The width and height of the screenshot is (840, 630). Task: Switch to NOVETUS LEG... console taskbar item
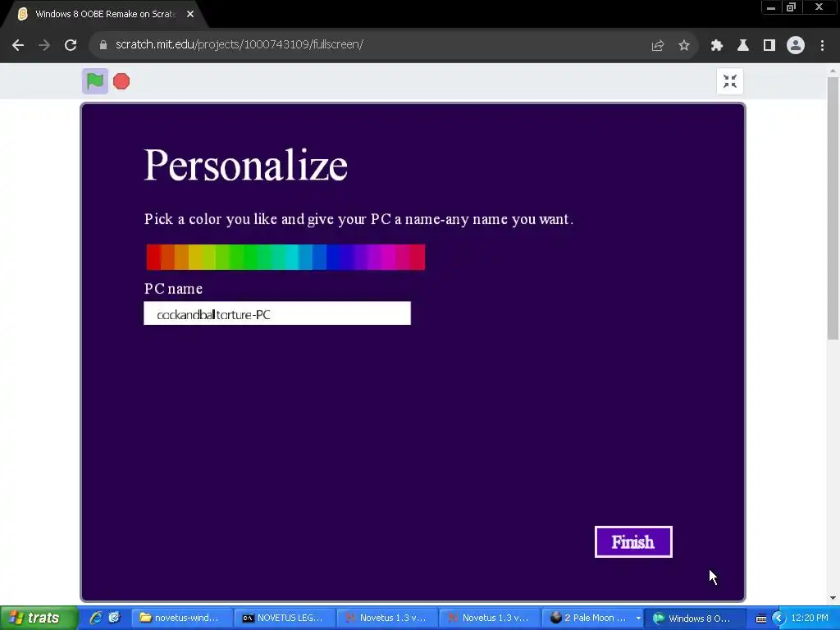[x=285, y=619]
